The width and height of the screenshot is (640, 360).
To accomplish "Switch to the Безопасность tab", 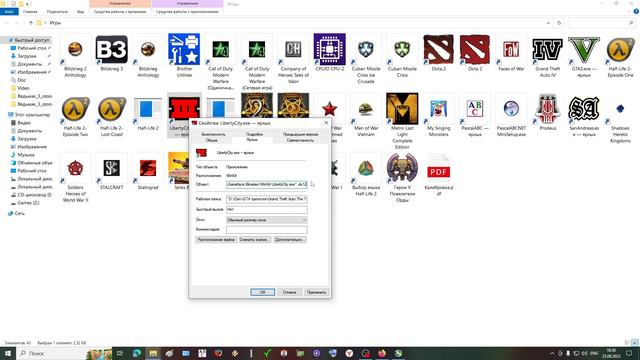I will click(213, 134).
